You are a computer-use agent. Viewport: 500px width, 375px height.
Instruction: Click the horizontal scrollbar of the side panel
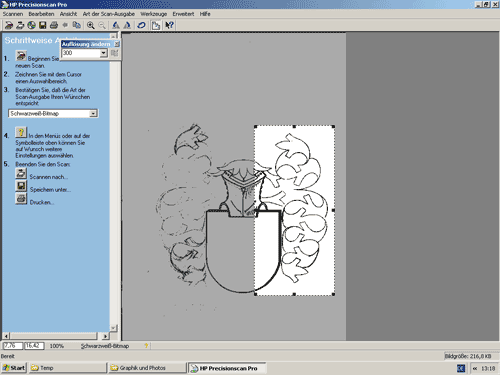coord(56,336)
